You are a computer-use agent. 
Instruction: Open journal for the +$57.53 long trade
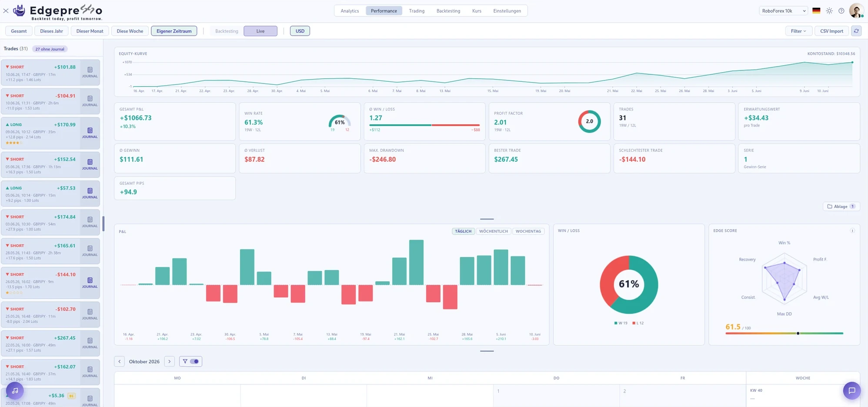click(90, 193)
